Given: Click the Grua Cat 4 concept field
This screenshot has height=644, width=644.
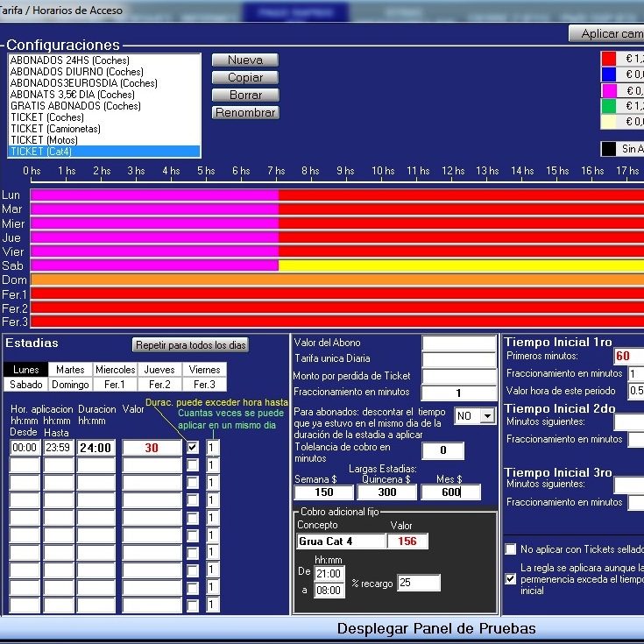Looking at the screenshot, I should (342, 541).
